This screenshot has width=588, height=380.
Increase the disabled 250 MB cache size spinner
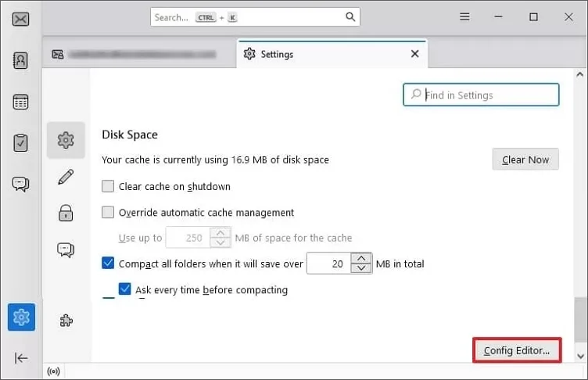coord(220,233)
